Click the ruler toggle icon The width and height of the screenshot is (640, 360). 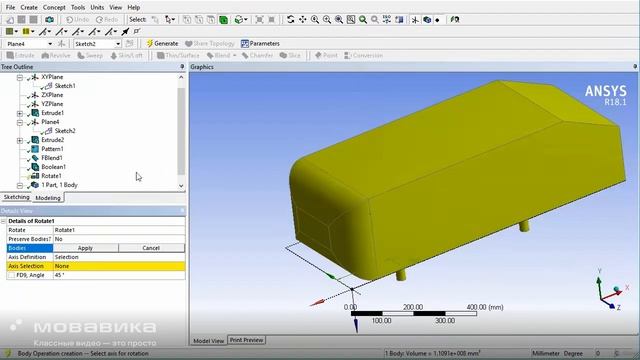137,31
